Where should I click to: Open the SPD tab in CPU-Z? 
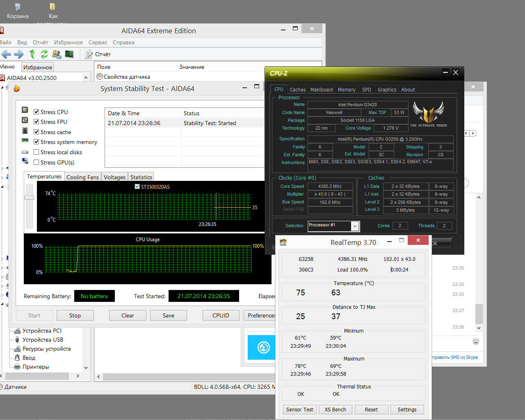coord(367,89)
